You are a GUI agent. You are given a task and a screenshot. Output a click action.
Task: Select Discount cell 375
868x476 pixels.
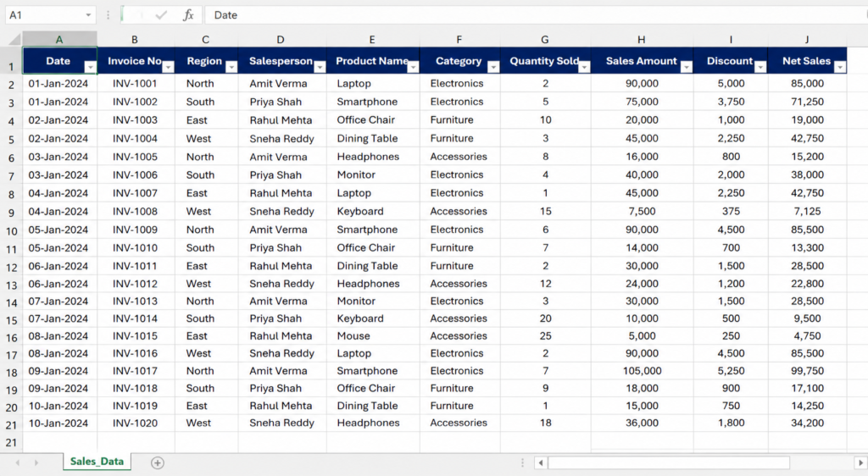[731, 211]
